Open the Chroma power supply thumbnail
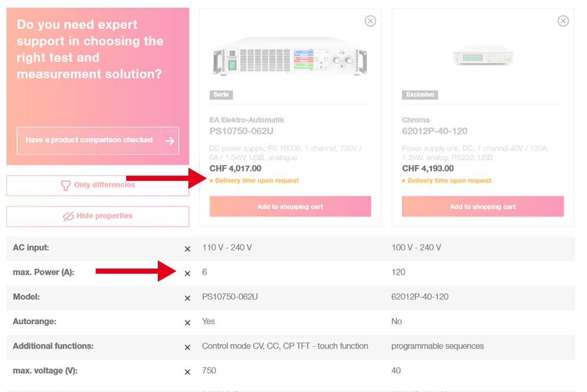Screen dimensions: 587x392 pyautogui.click(x=483, y=55)
